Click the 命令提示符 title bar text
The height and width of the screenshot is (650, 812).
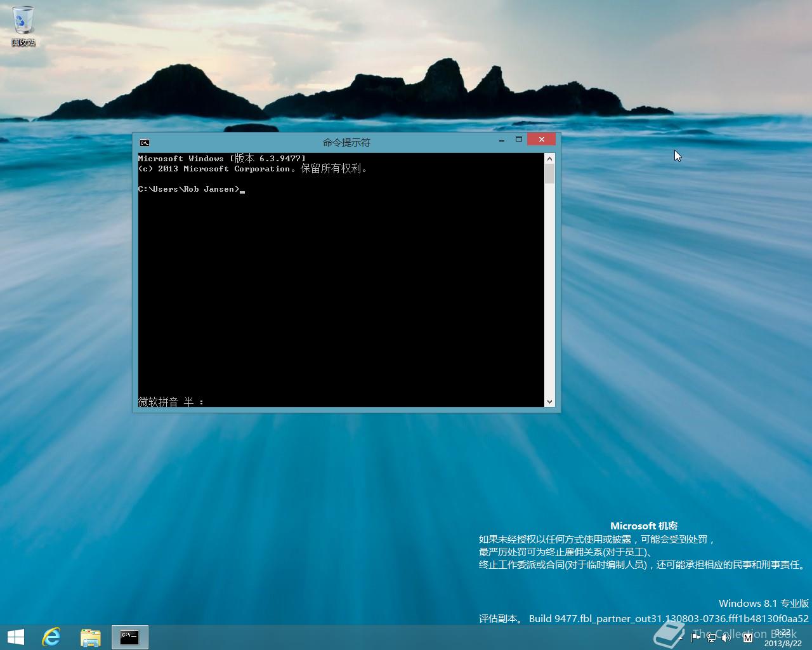(346, 142)
